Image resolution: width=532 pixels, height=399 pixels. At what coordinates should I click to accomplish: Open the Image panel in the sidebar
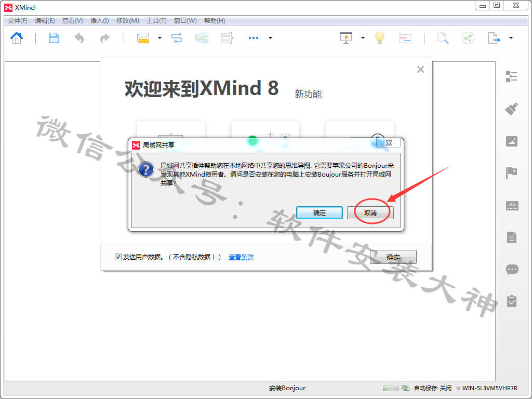tap(512, 141)
